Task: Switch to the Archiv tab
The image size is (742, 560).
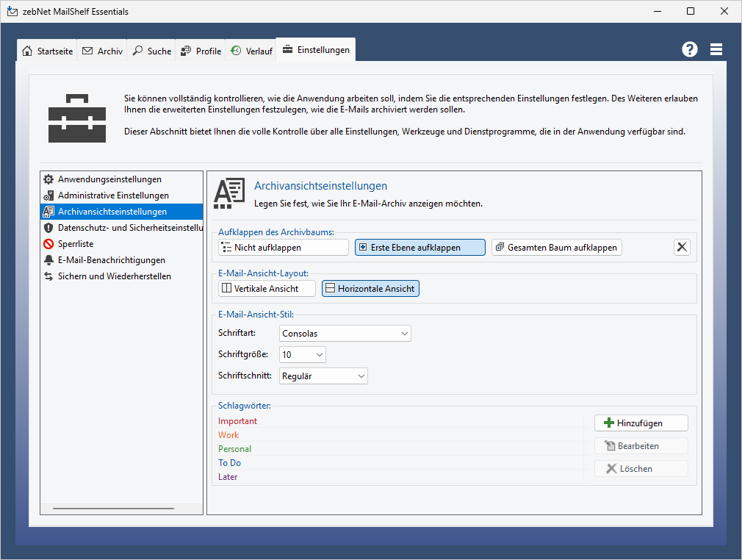Action: coord(102,51)
